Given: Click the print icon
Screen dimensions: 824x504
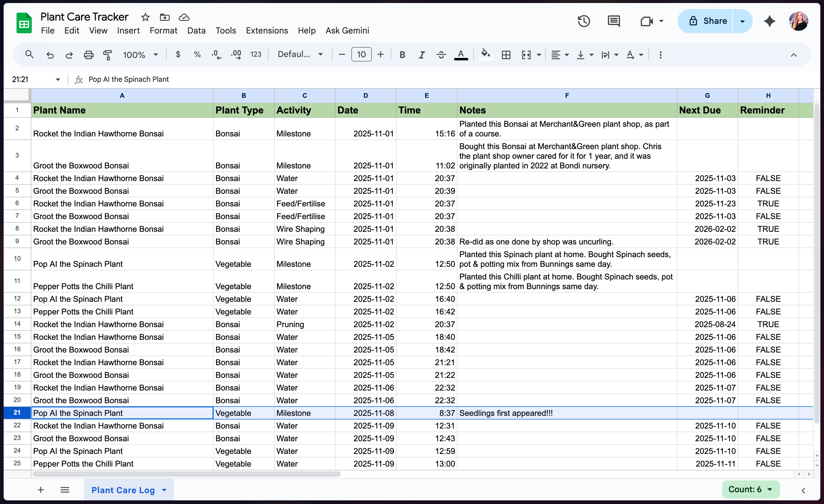Looking at the screenshot, I should pyautogui.click(x=88, y=55).
